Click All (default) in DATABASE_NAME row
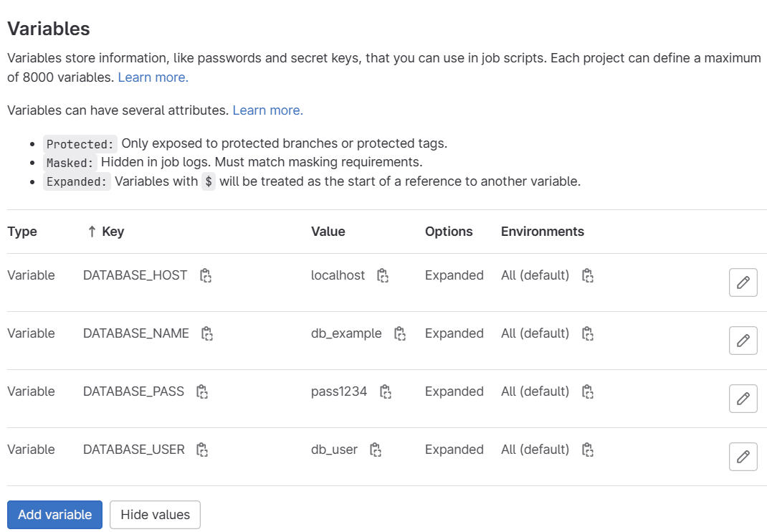767x532 pixels. pyautogui.click(x=535, y=333)
